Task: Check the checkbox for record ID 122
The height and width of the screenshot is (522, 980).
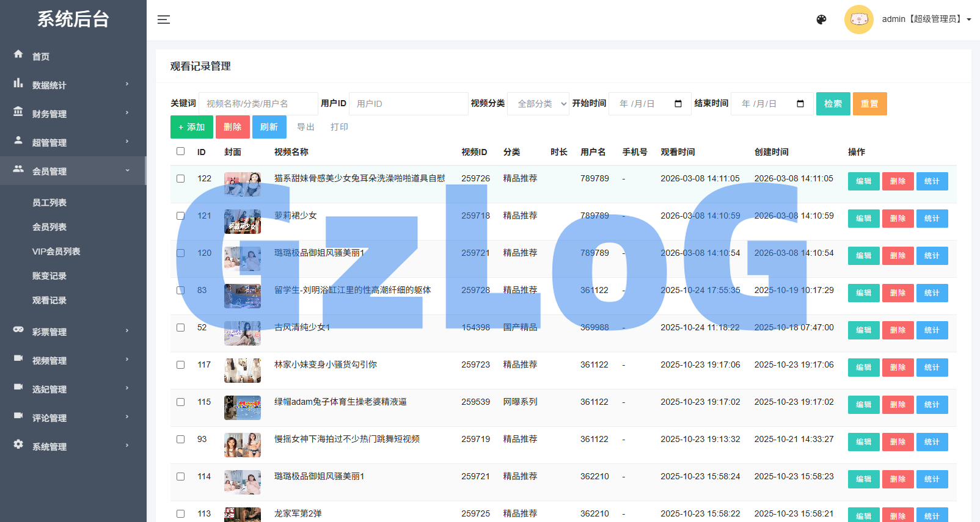Action: point(180,179)
